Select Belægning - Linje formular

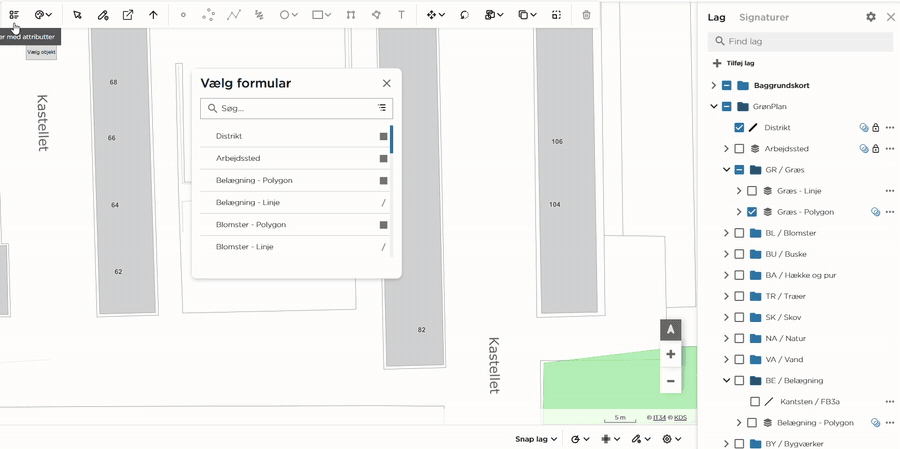pos(295,203)
